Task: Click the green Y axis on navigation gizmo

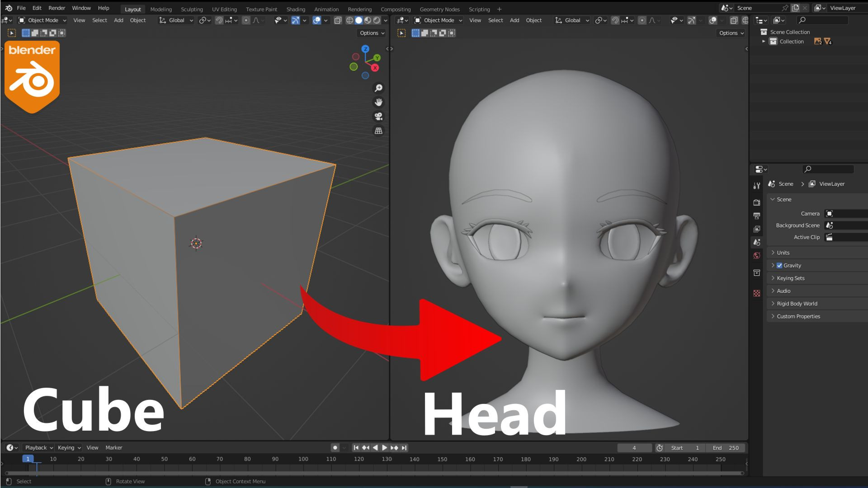Action: 377,58
